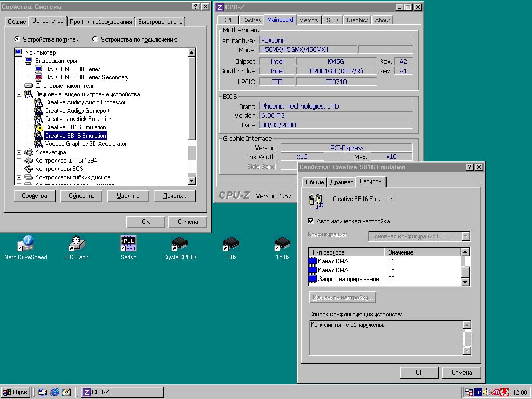Open the Nero DriveSpeed desktop shortcut
This screenshot has height=399, width=532.
[25, 244]
